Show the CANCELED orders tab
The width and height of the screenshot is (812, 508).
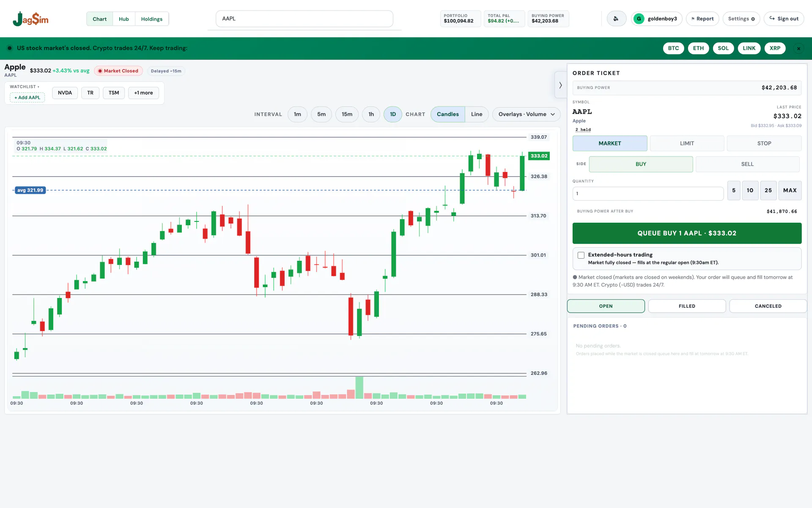coord(768,306)
